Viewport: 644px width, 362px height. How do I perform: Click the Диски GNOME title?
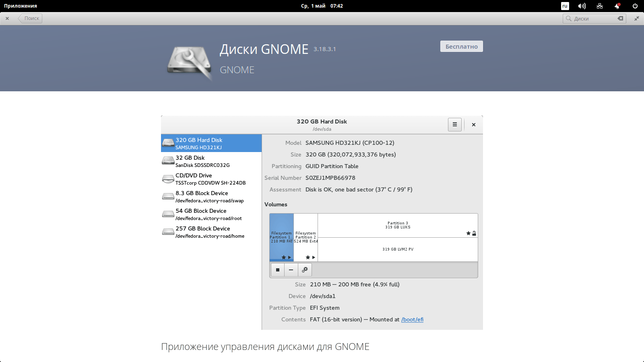click(x=264, y=49)
